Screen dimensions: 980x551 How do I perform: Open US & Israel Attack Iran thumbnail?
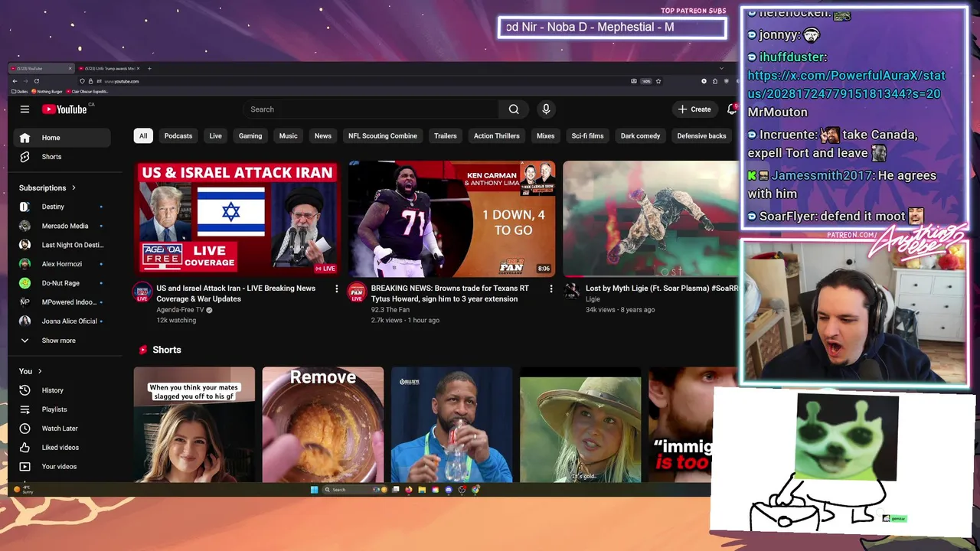click(x=237, y=218)
